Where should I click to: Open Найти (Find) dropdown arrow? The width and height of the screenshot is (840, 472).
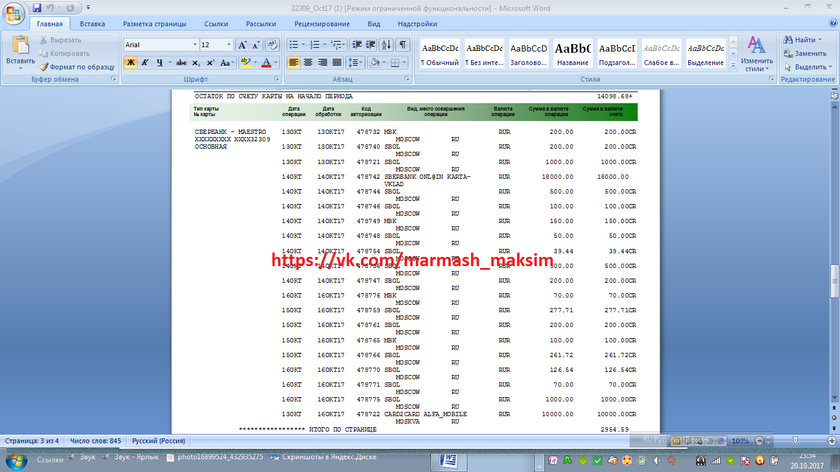click(x=820, y=40)
